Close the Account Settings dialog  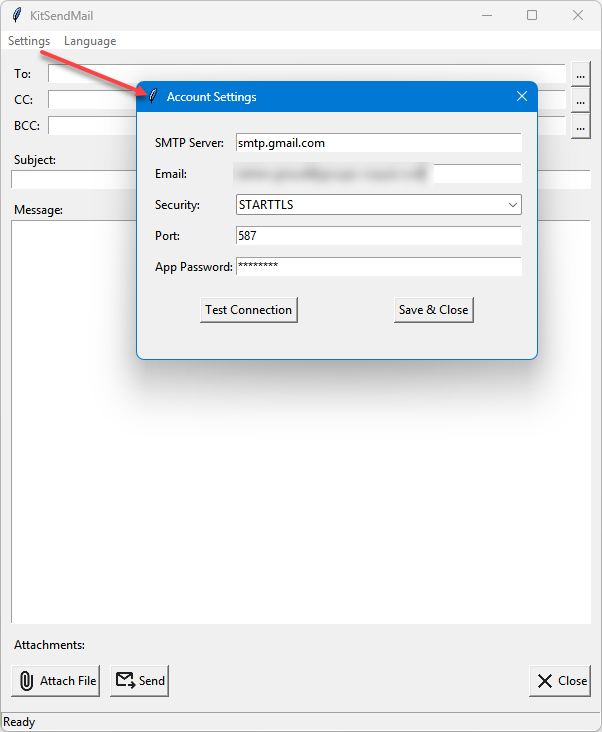521,97
